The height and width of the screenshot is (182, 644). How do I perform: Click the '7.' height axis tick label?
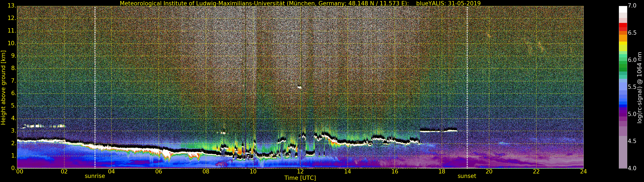click(14, 81)
